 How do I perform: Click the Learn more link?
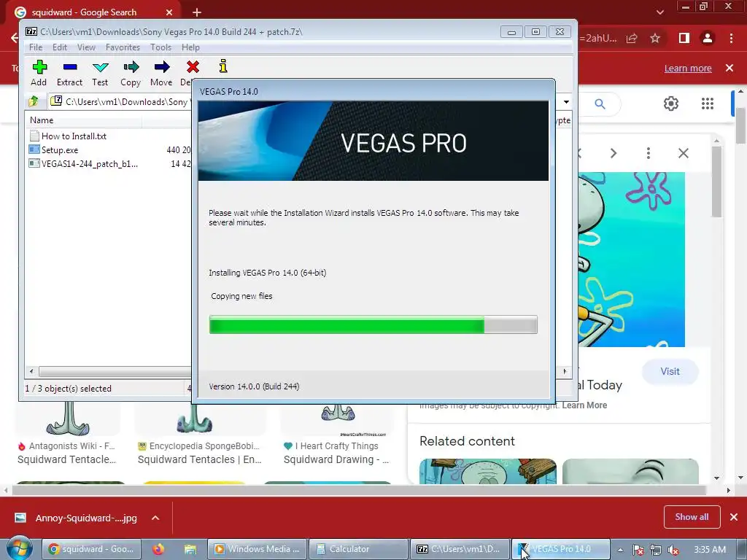(688, 68)
